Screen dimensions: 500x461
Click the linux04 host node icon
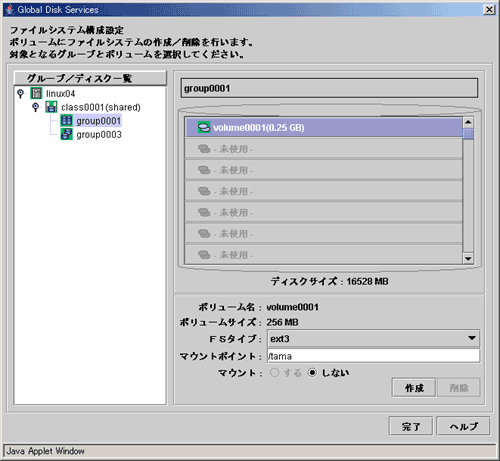click(36, 93)
